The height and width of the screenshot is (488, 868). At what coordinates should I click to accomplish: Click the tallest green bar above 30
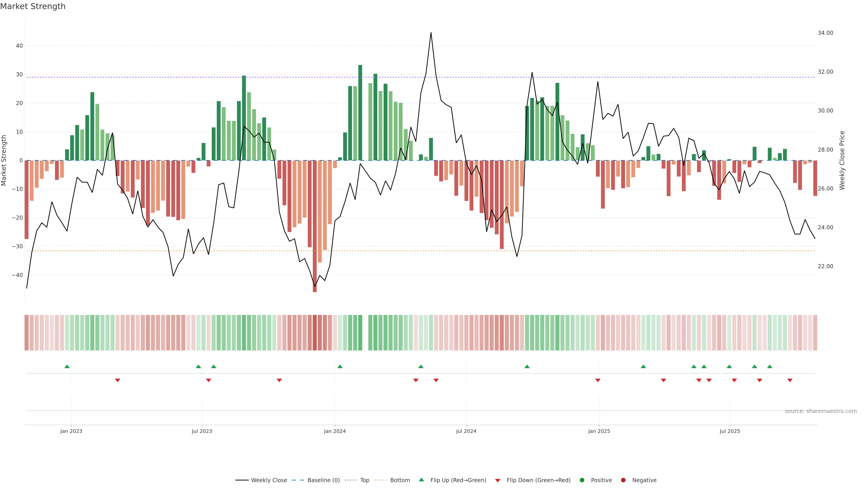[x=360, y=113]
